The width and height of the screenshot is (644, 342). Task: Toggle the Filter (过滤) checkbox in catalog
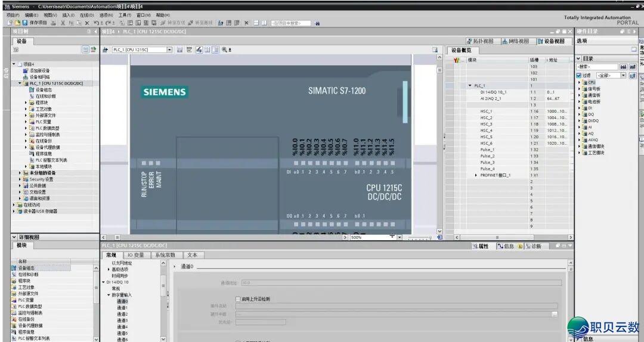point(578,76)
